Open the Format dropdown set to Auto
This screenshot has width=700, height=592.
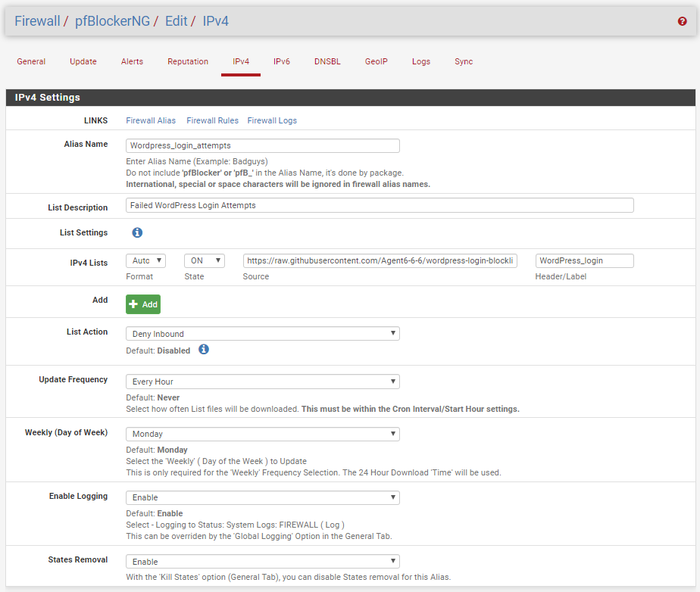[x=145, y=260]
